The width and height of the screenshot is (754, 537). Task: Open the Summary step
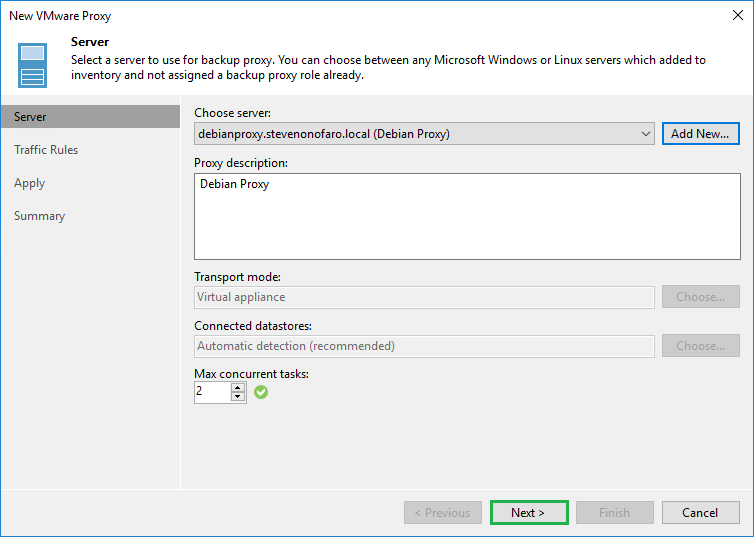[x=40, y=216]
